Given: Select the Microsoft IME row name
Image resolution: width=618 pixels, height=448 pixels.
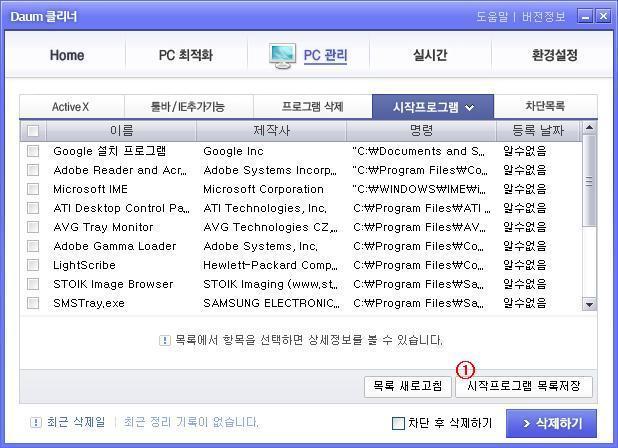Looking at the screenshot, I should (x=90, y=189).
